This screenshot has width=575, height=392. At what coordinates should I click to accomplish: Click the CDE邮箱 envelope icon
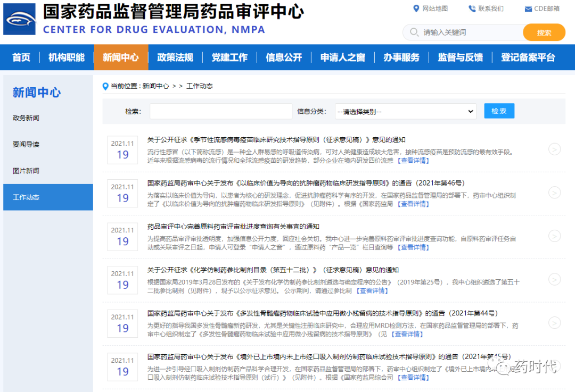[x=528, y=9]
